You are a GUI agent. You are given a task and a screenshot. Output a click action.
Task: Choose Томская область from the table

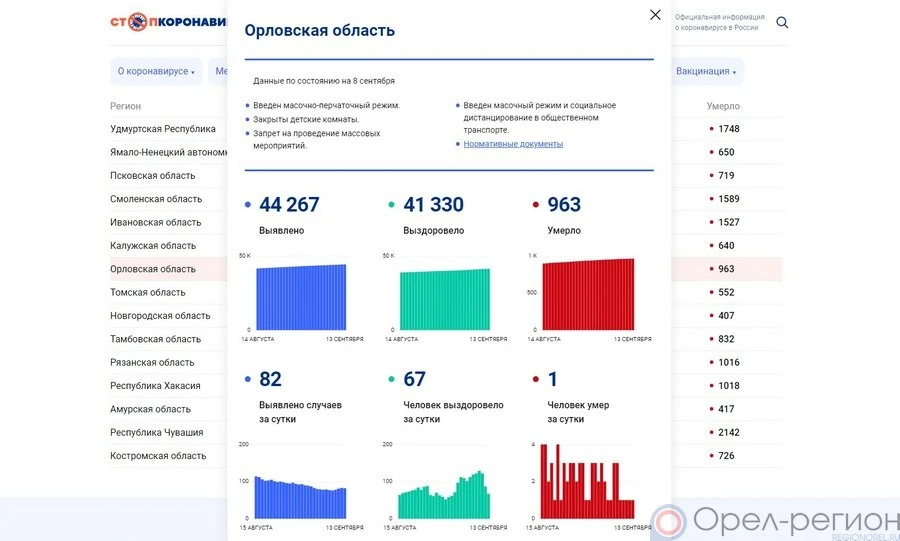click(x=148, y=292)
